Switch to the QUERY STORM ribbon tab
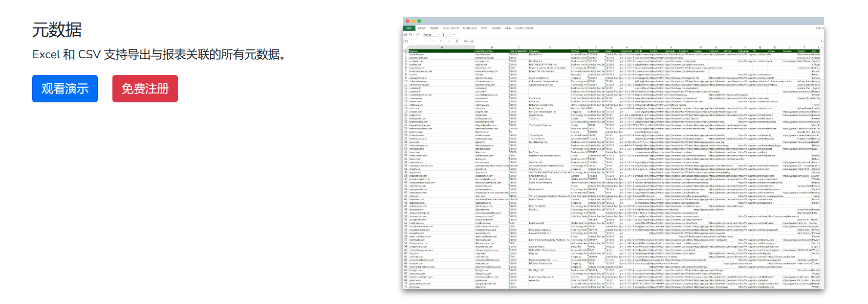Screen dimensions: 868x304 (524, 28)
